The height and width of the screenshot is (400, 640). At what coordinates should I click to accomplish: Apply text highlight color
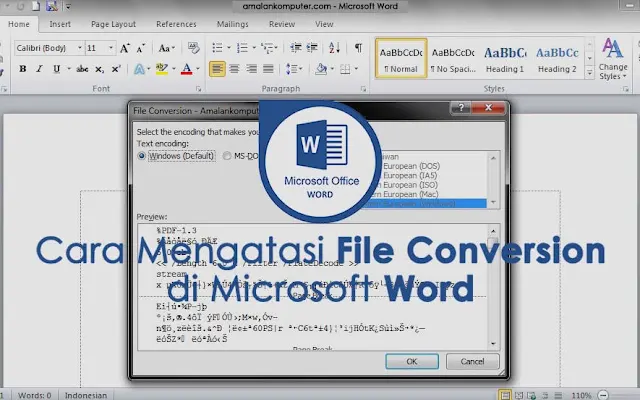(162, 69)
